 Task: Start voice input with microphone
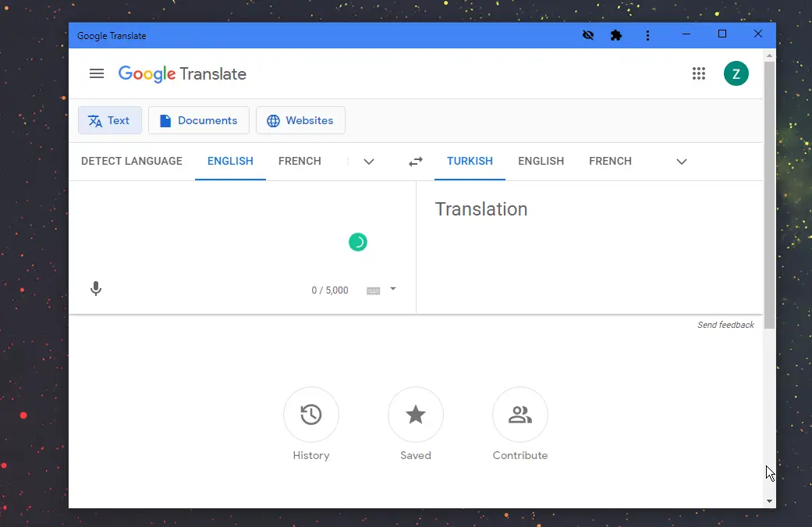pos(96,289)
